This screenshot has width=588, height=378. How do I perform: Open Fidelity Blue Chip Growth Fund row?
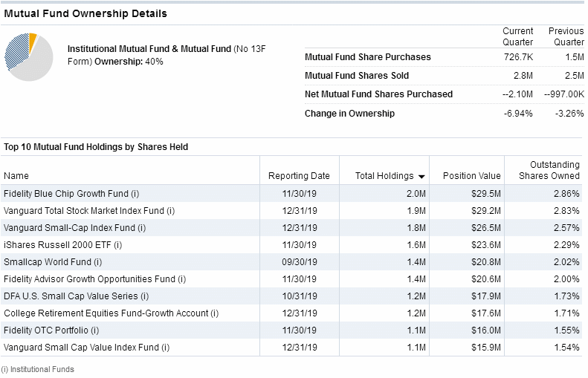coord(71,194)
